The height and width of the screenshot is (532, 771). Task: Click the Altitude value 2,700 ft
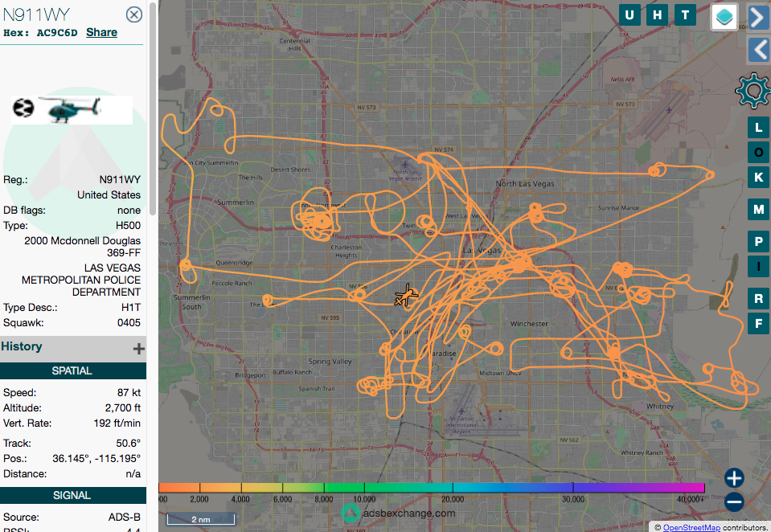[123, 407]
